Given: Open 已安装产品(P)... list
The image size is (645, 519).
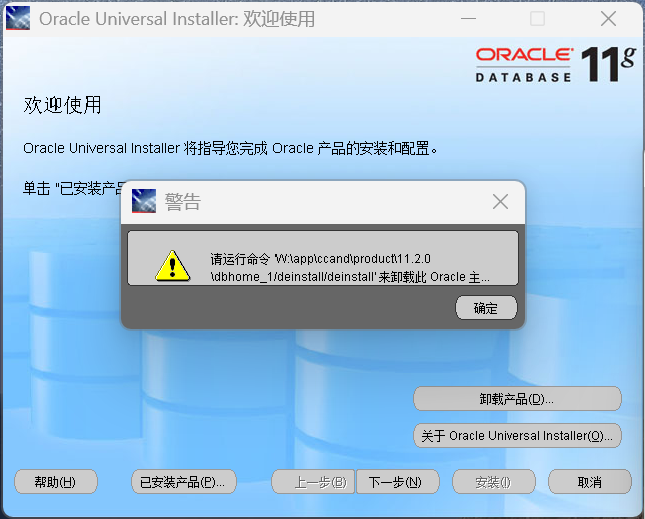Looking at the screenshot, I should [183, 482].
